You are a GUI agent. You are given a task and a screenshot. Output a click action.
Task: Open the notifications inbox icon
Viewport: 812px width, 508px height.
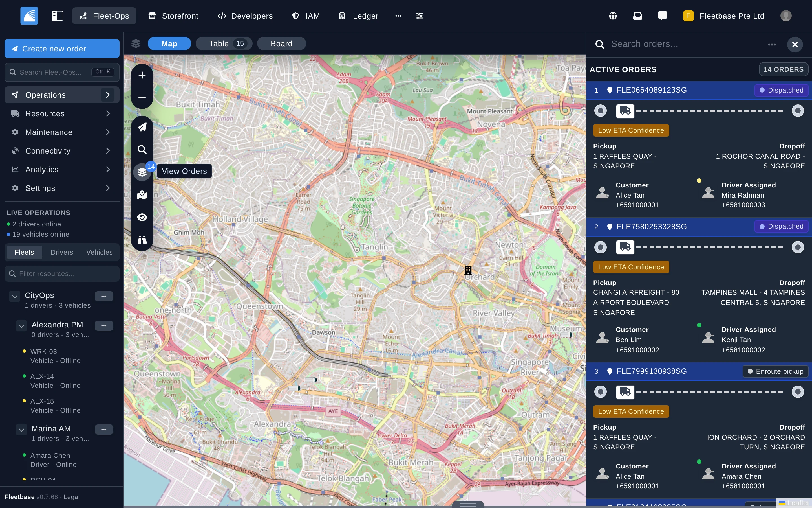(637, 16)
